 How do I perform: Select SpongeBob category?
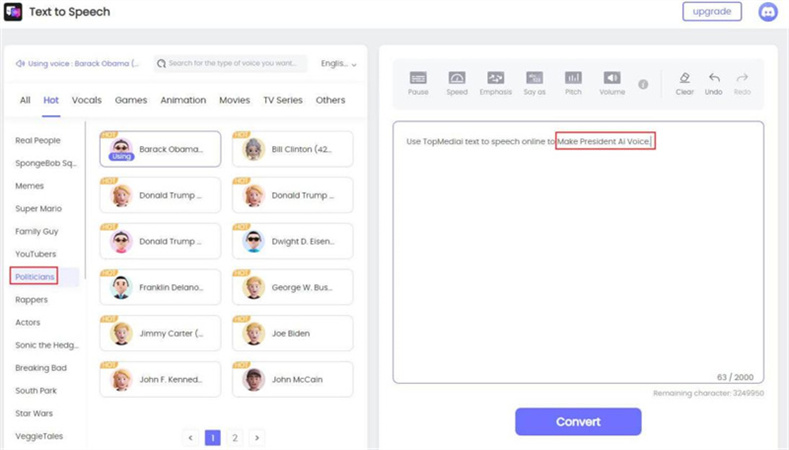[x=46, y=163]
